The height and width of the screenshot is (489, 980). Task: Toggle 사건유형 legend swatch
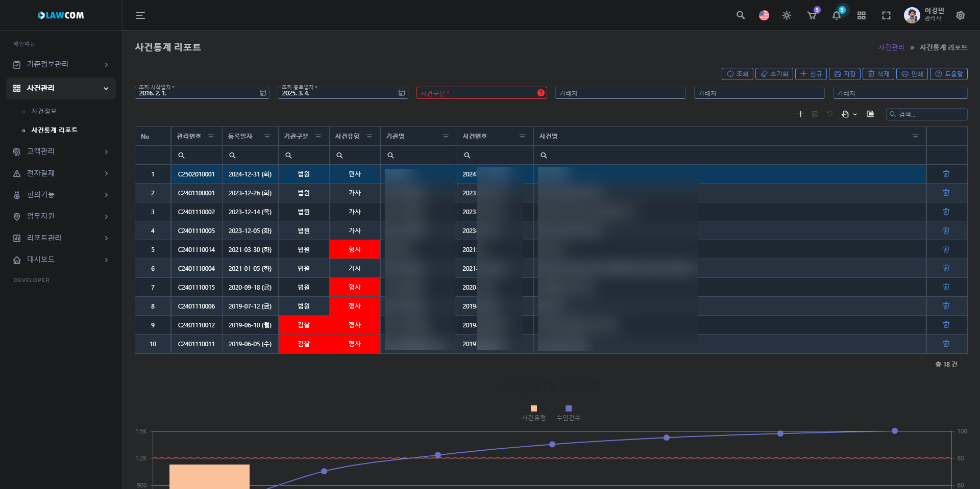tap(534, 408)
